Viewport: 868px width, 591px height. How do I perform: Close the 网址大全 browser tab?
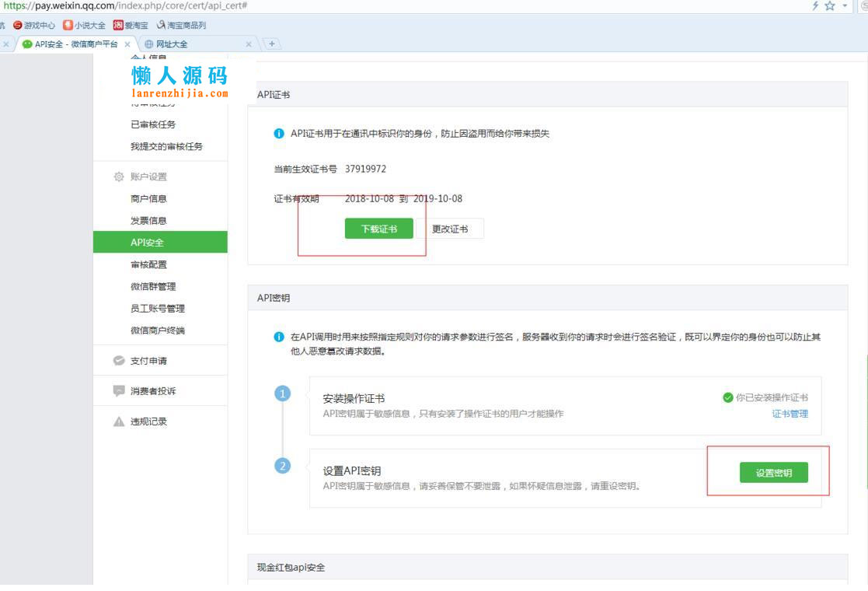coord(249,44)
